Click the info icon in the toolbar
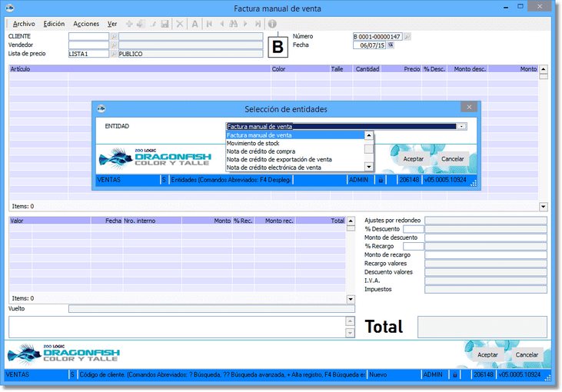Screen dimensions: 562x392 pos(272,24)
